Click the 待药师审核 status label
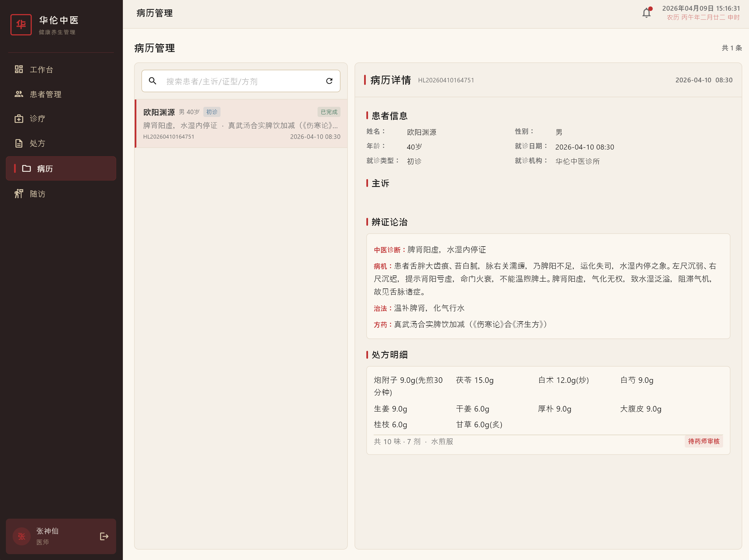Image resolution: width=749 pixels, height=560 pixels. click(704, 441)
